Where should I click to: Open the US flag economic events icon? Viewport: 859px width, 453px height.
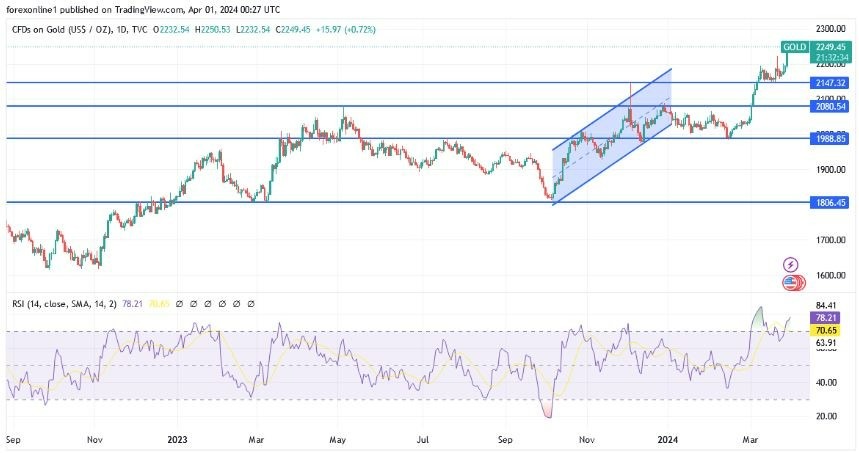(791, 283)
